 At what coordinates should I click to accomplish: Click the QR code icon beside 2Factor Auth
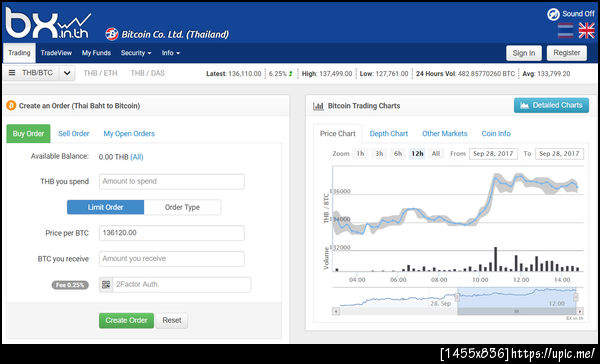point(106,284)
